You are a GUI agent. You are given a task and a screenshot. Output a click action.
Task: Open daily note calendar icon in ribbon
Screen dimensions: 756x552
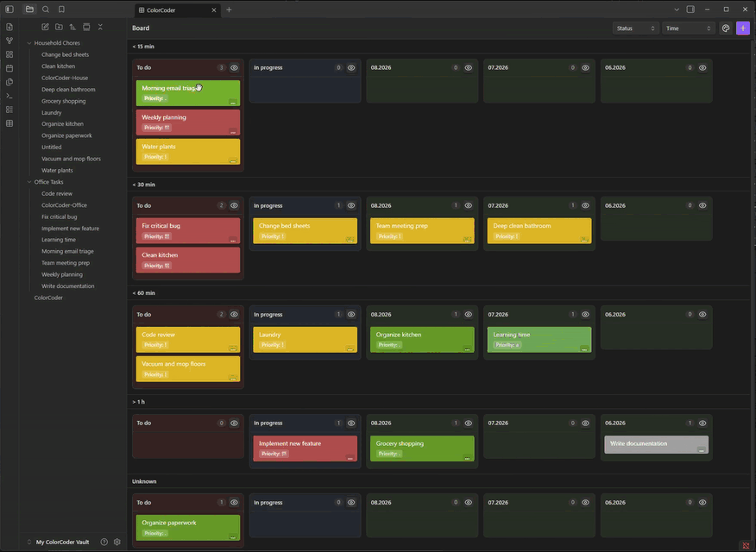click(x=9, y=68)
